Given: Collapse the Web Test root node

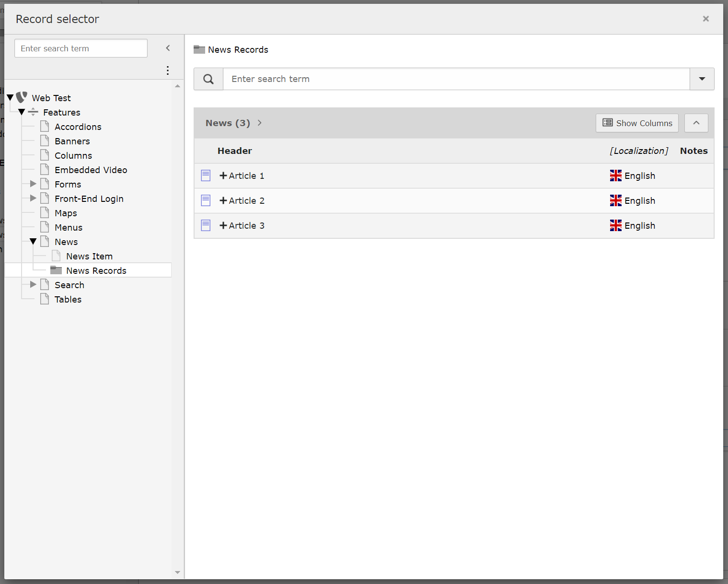Looking at the screenshot, I should (10, 98).
